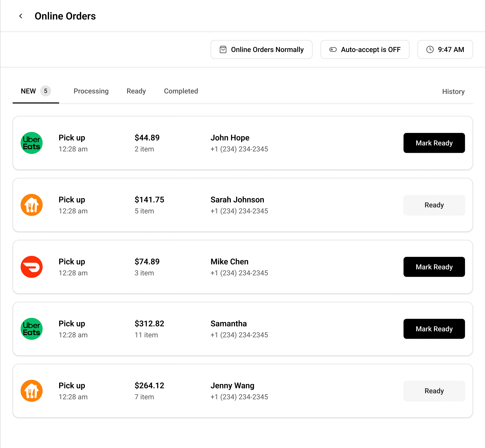
Task: Click the clock icon beside 9:47 AM
Action: click(x=430, y=49)
